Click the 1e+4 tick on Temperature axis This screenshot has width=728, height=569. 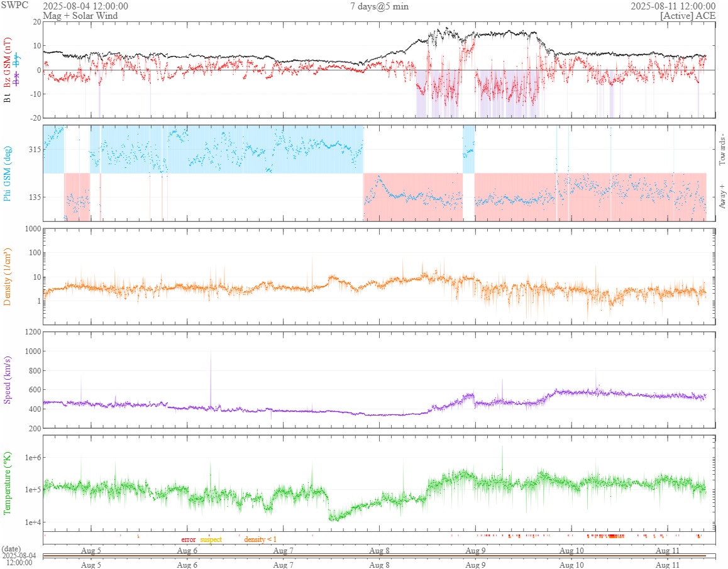pos(33,522)
